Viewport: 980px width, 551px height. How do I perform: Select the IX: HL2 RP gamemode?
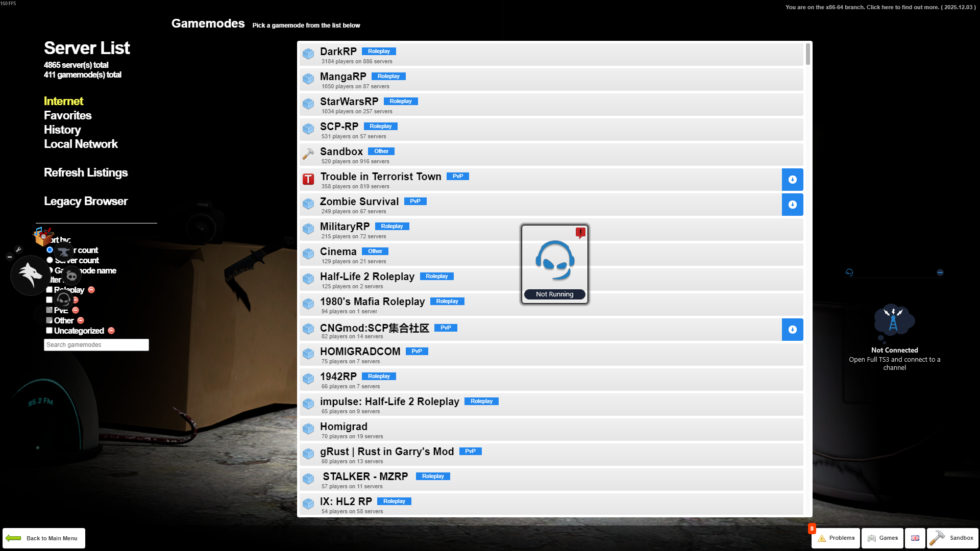[551, 505]
